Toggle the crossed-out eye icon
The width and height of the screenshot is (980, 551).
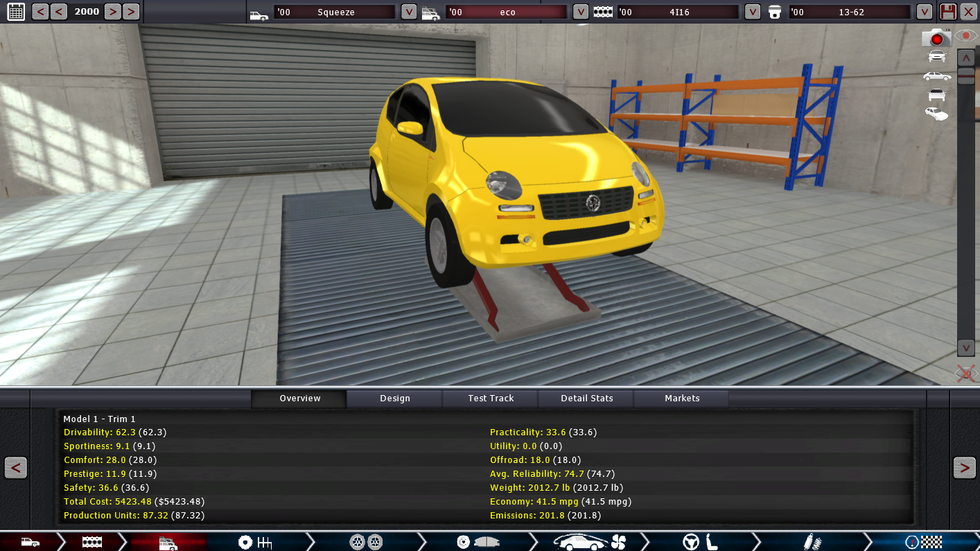click(x=966, y=374)
